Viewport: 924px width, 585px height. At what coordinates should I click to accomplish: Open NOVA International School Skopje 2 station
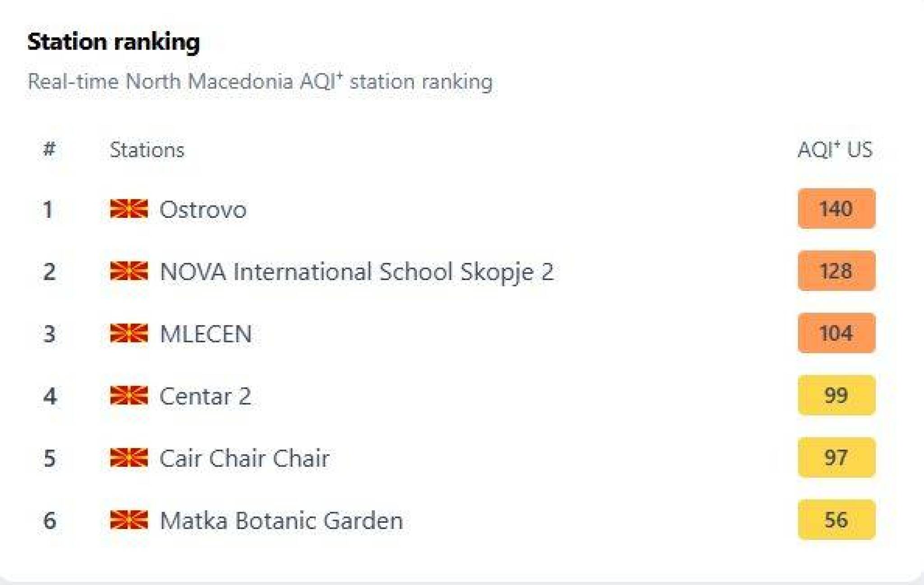[356, 272]
